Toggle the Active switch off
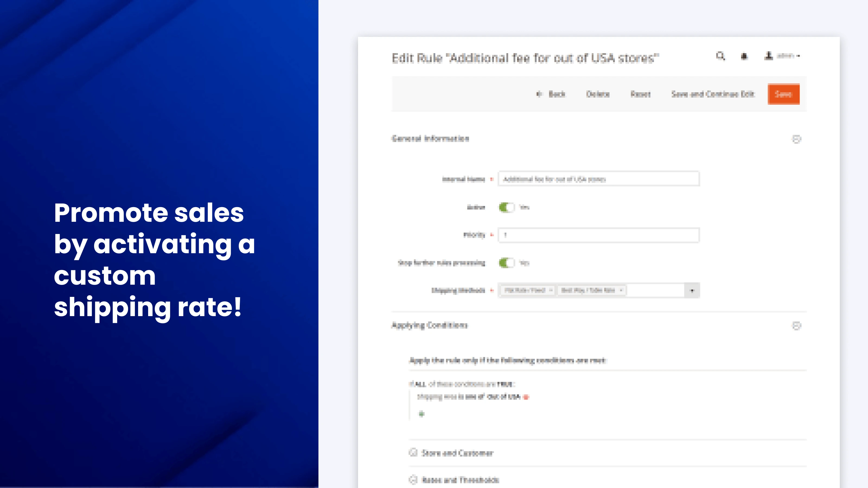Screen dimensions: 868x488 click(506, 207)
